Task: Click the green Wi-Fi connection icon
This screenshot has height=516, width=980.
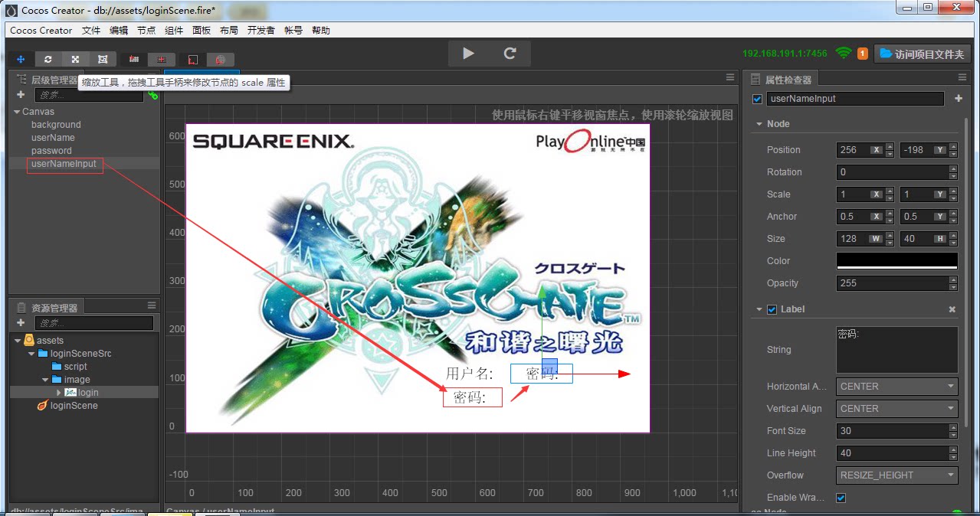Action: [844, 54]
